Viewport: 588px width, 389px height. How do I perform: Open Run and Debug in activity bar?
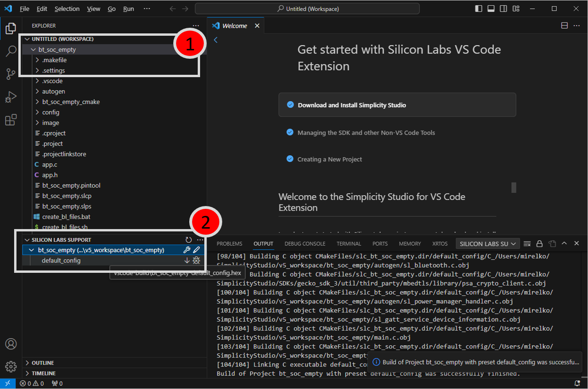(11, 97)
